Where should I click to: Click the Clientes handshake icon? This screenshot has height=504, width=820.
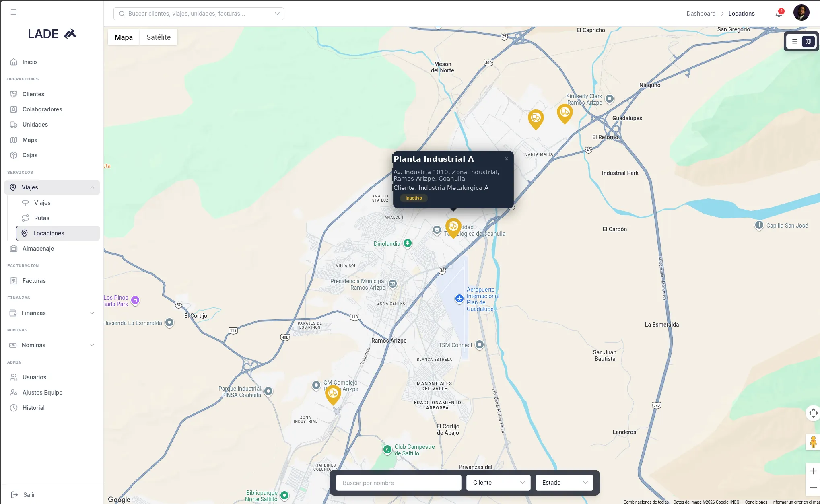(14, 94)
